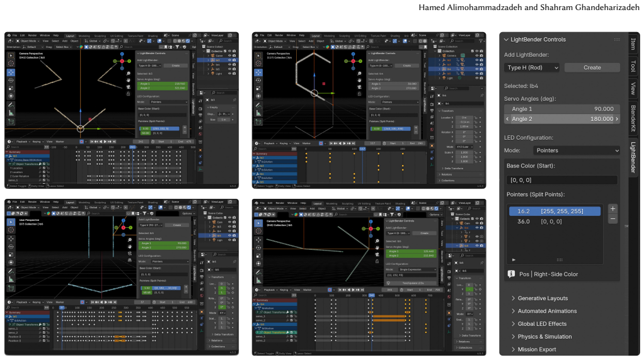The height and width of the screenshot is (360, 644).
Task: Toggle pin icon in top-left properties editor
Action: coord(234,99)
